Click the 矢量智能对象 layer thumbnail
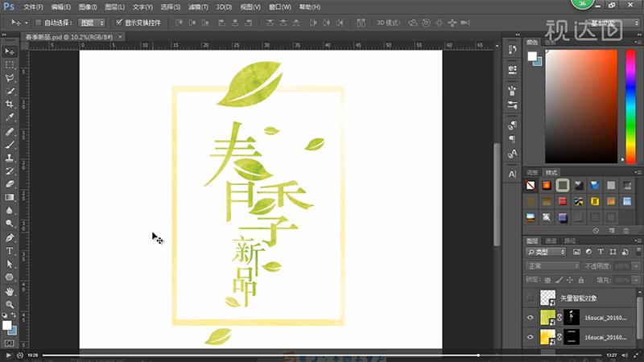This screenshot has height=362, width=644. [x=547, y=298]
